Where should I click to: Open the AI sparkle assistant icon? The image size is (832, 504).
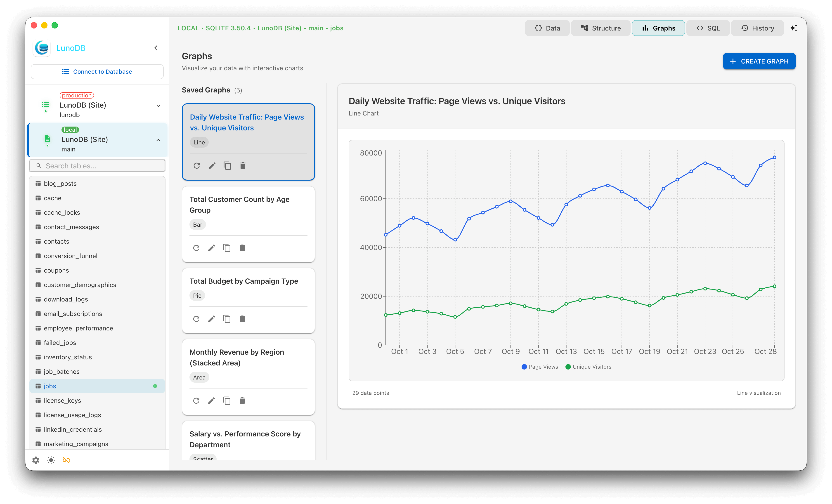click(794, 28)
